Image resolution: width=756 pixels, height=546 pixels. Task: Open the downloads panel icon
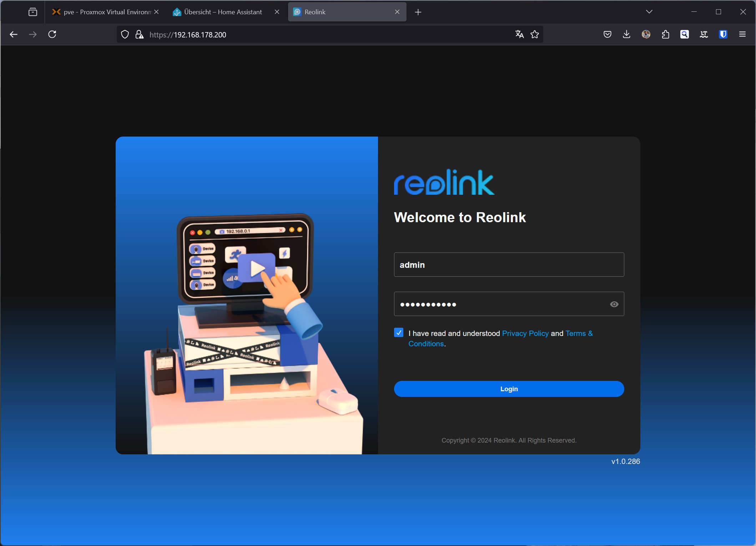[626, 34]
